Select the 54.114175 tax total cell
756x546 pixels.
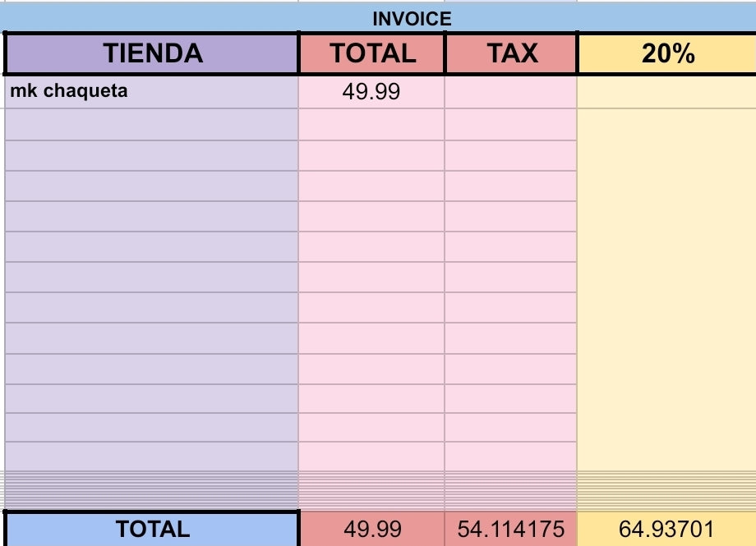(x=511, y=529)
